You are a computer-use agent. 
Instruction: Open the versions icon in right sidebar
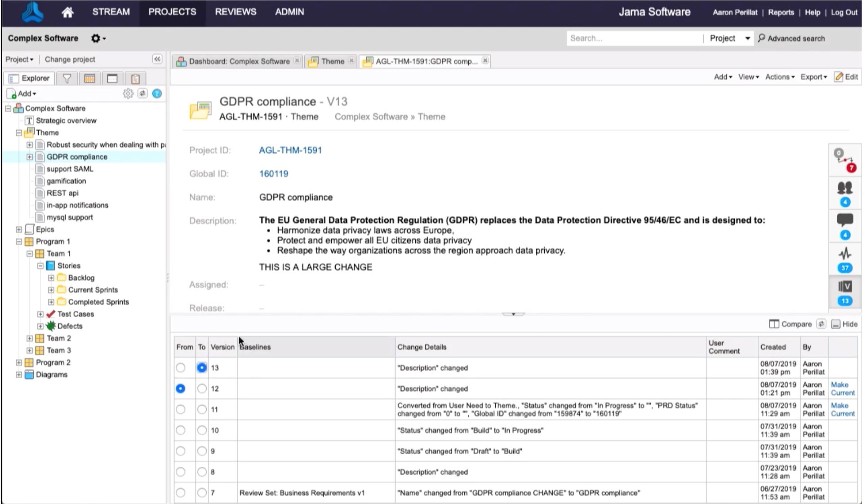844,286
